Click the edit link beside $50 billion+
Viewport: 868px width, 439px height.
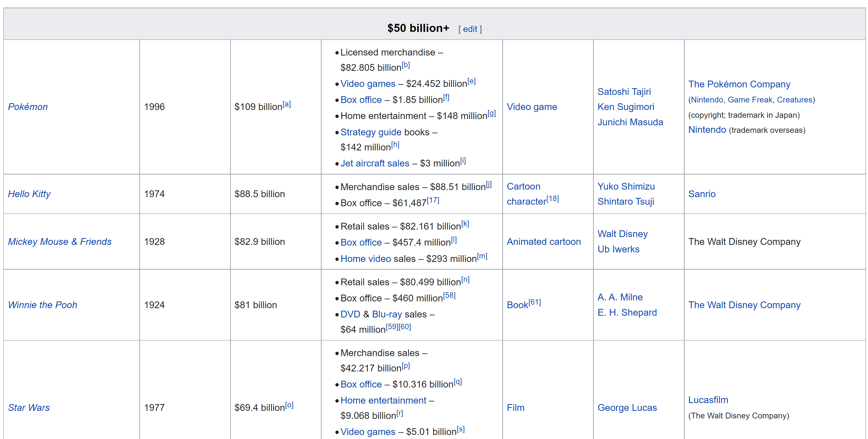(470, 29)
